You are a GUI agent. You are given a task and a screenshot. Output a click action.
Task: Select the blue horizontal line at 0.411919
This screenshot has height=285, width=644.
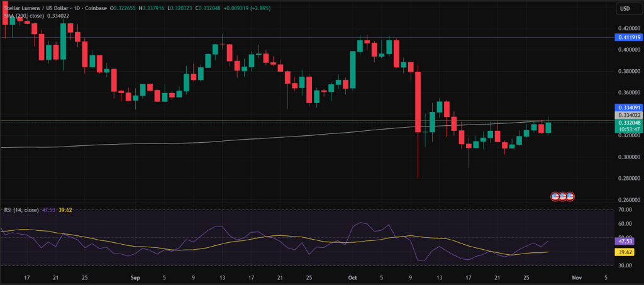(314, 38)
